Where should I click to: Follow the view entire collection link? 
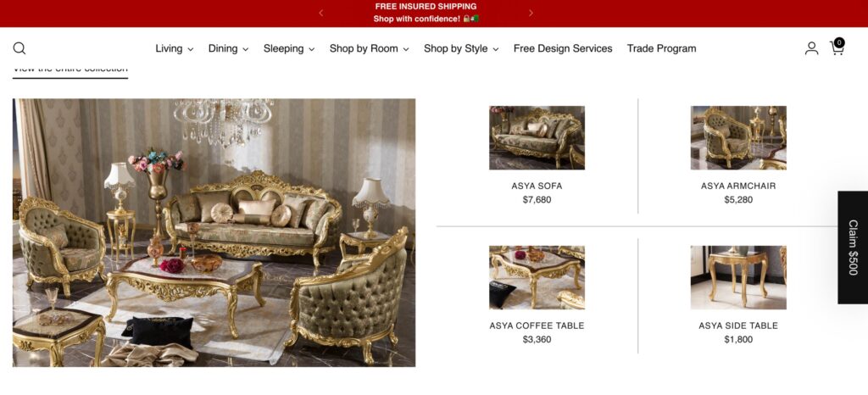(x=70, y=70)
